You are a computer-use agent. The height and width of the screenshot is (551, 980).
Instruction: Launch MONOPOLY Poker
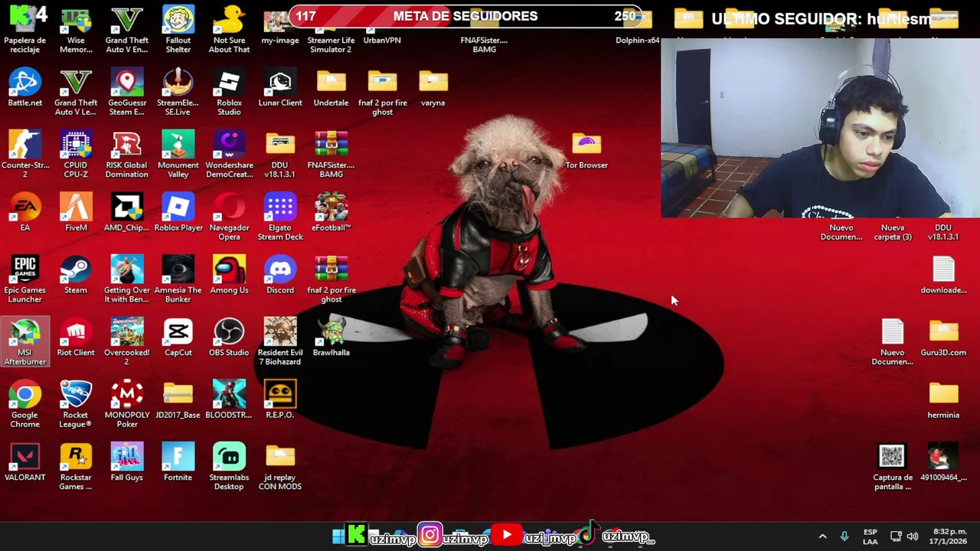[126, 405]
